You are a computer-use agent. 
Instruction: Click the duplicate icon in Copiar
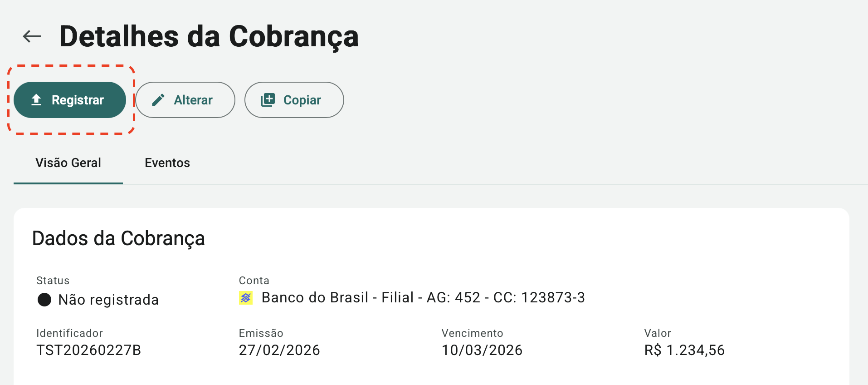268,100
